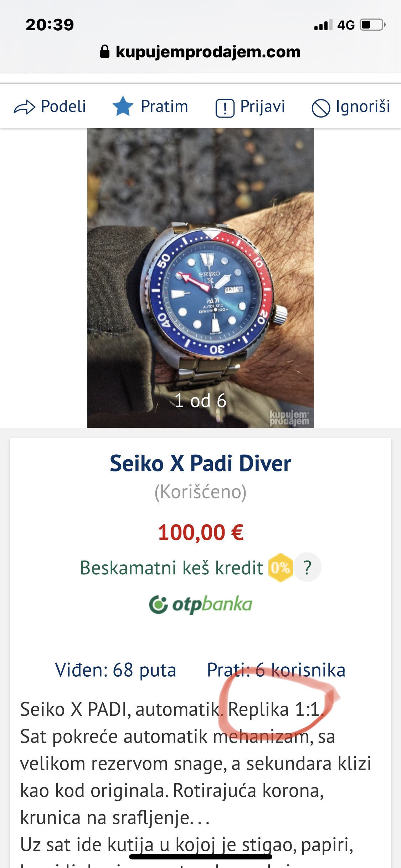Click the Ignoriši text label
Viewport: 401px width, 868px height.
363,107
